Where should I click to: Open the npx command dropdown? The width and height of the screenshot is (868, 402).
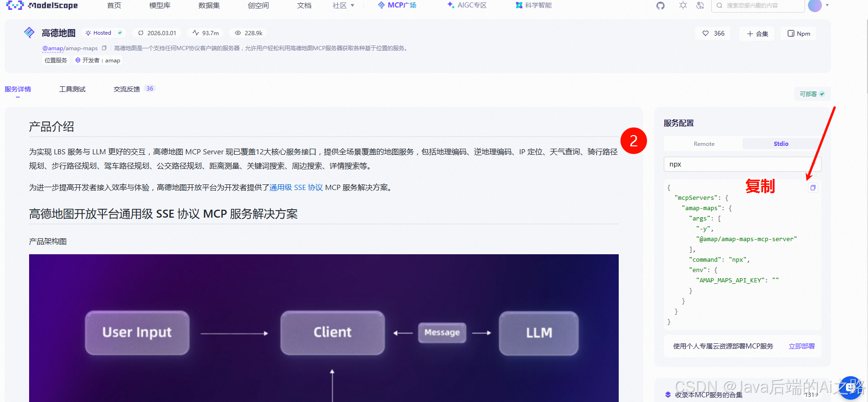point(742,164)
